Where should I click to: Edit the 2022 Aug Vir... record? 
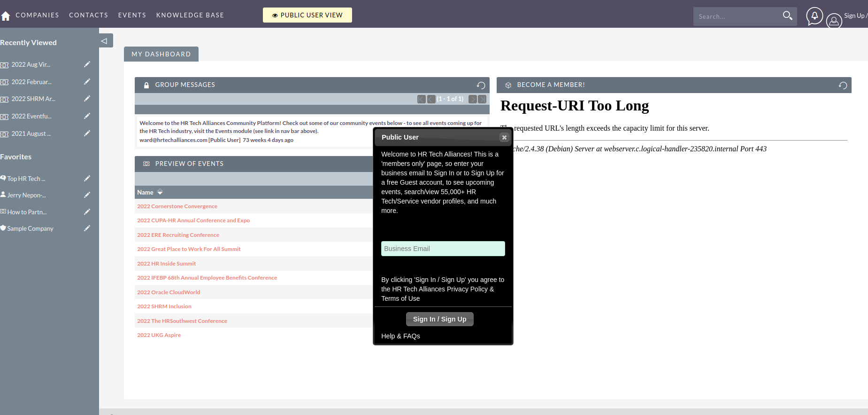pyautogui.click(x=87, y=64)
